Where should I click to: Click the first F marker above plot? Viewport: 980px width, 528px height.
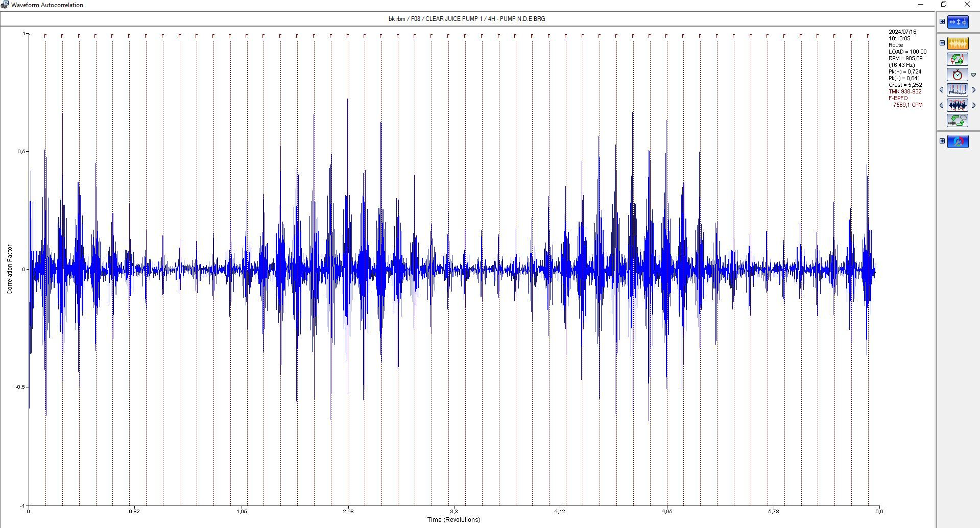[x=45, y=36]
